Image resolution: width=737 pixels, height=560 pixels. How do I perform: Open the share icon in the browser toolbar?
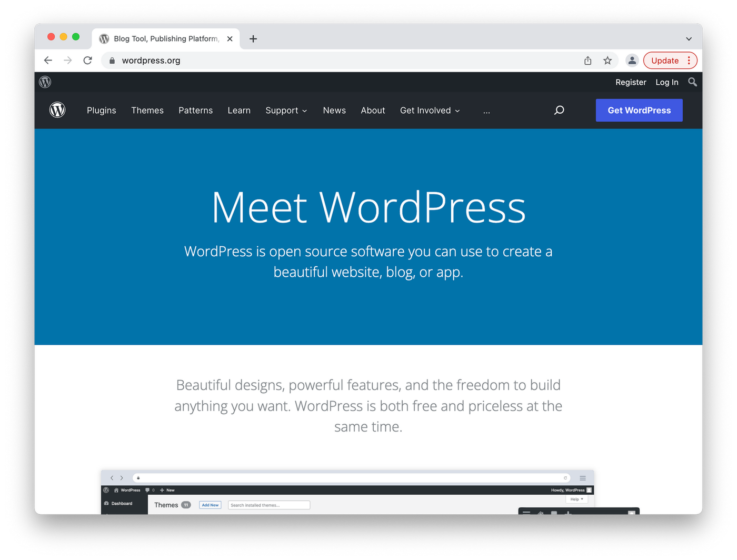click(x=587, y=60)
